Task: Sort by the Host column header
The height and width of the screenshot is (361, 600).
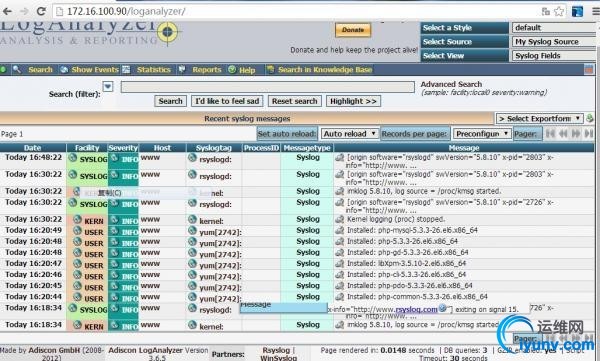Action: (162, 148)
